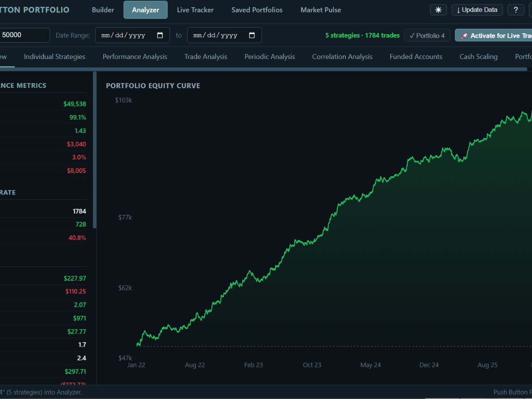
Task: Open the Cash Scaling sub-tab
Action: 478,57
